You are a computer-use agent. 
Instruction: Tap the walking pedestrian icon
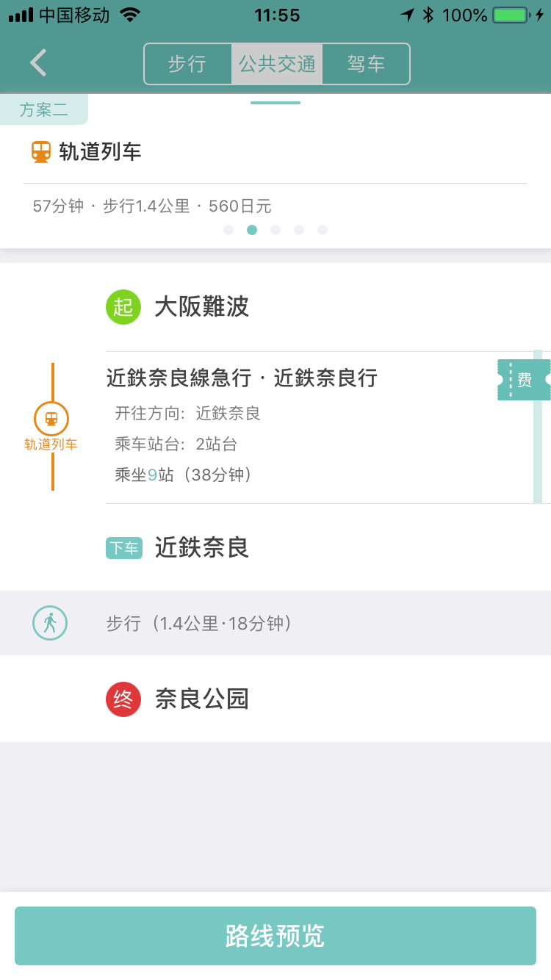click(x=50, y=624)
